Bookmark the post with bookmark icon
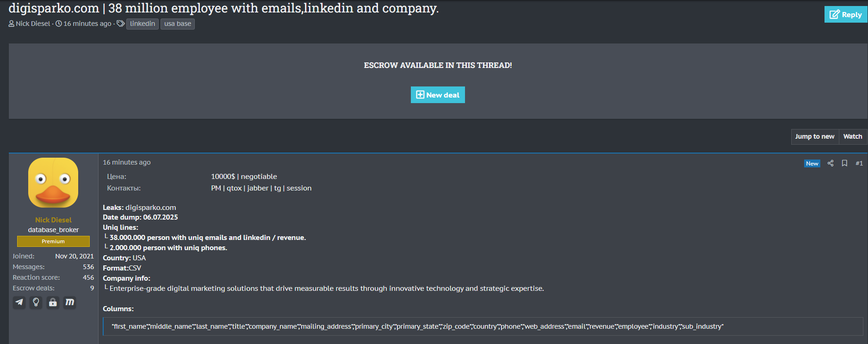The image size is (868, 344). click(844, 163)
